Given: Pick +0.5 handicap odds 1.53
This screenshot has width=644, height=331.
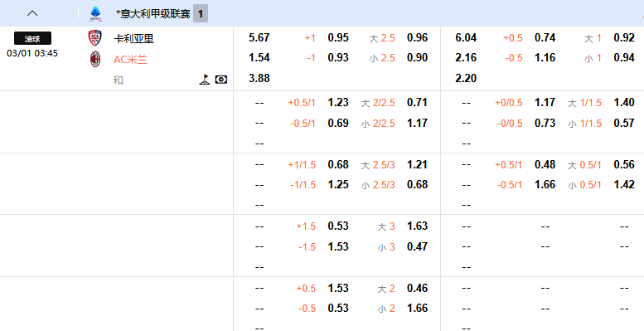Looking at the screenshot, I should click(x=338, y=288).
